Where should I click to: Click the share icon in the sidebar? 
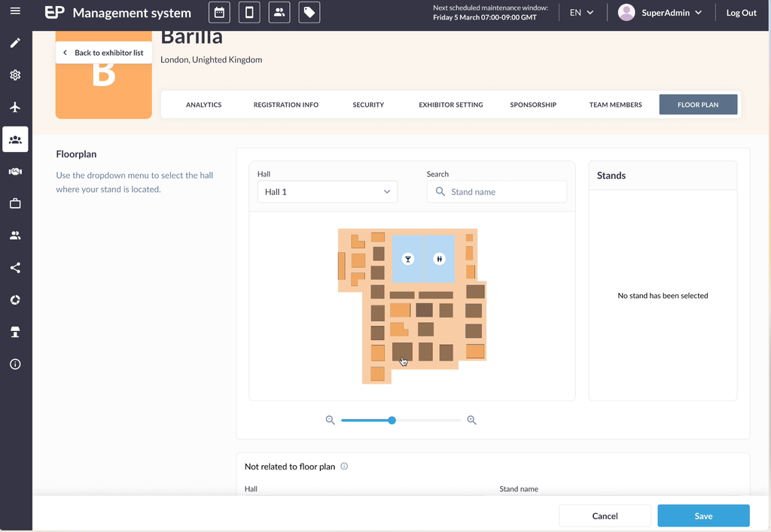pos(15,268)
